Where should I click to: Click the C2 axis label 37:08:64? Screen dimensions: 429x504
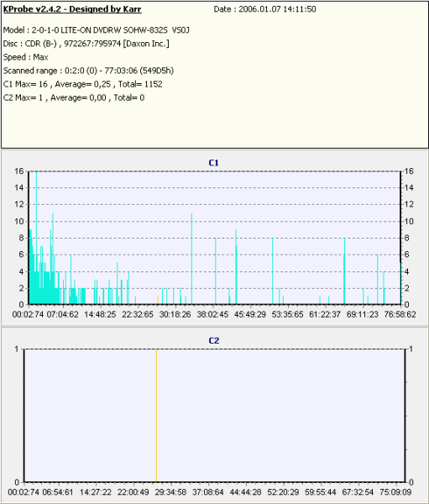pyautogui.click(x=208, y=492)
